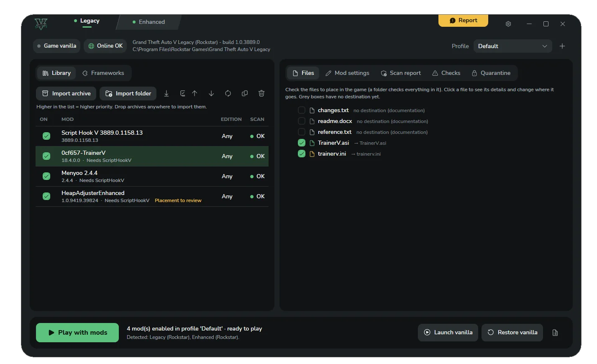Open the Scan report tab
The height and width of the screenshot is (364, 597).
tap(401, 73)
